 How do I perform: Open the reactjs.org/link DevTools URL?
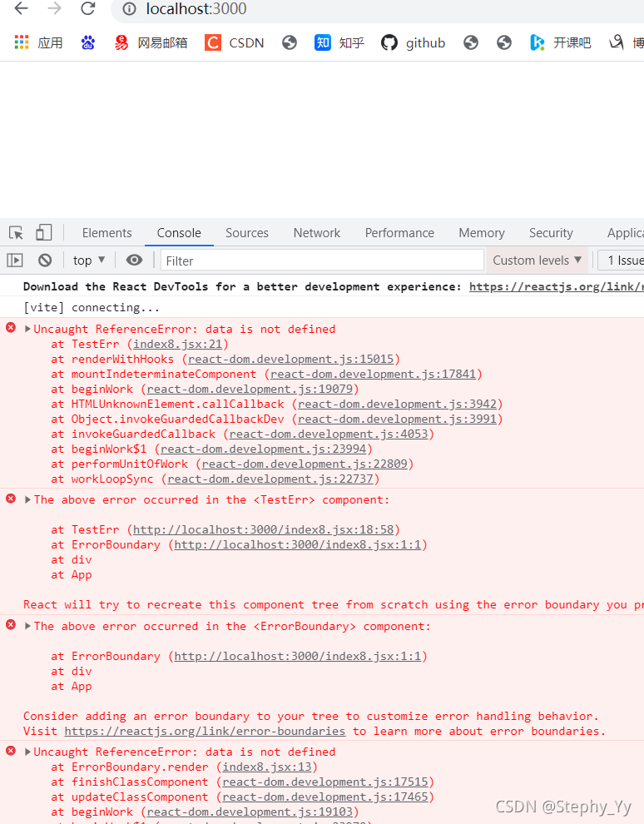tap(557, 286)
